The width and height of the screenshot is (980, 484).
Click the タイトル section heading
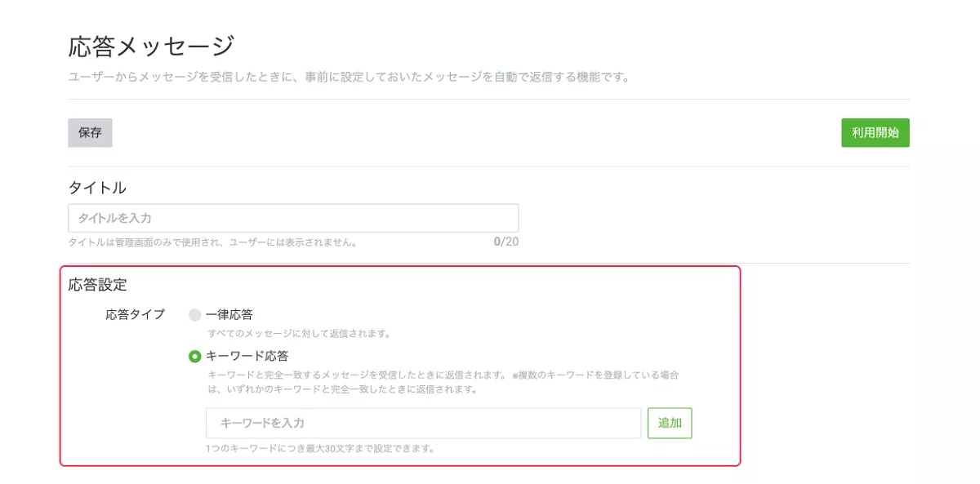pos(97,188)
